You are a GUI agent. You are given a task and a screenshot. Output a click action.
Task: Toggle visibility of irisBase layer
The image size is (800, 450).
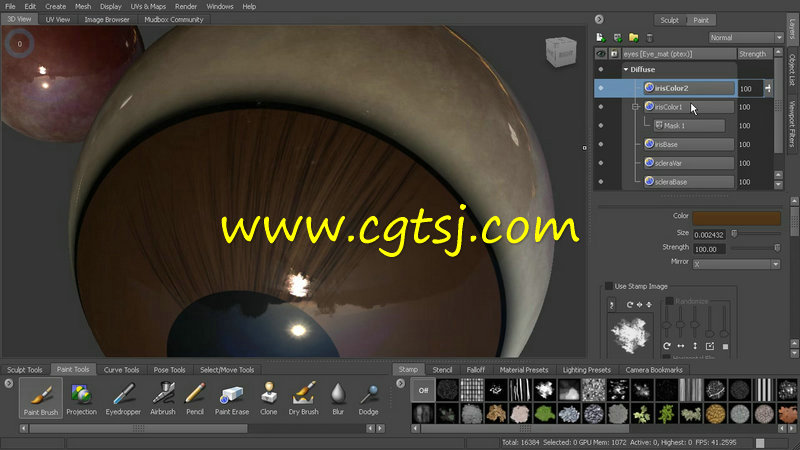click(601, 144)
